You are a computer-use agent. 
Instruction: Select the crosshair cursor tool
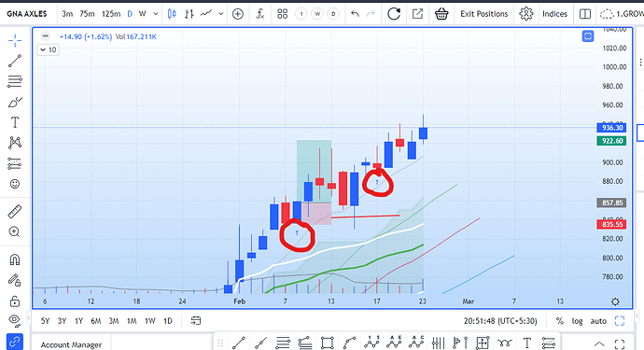[15, 40]
